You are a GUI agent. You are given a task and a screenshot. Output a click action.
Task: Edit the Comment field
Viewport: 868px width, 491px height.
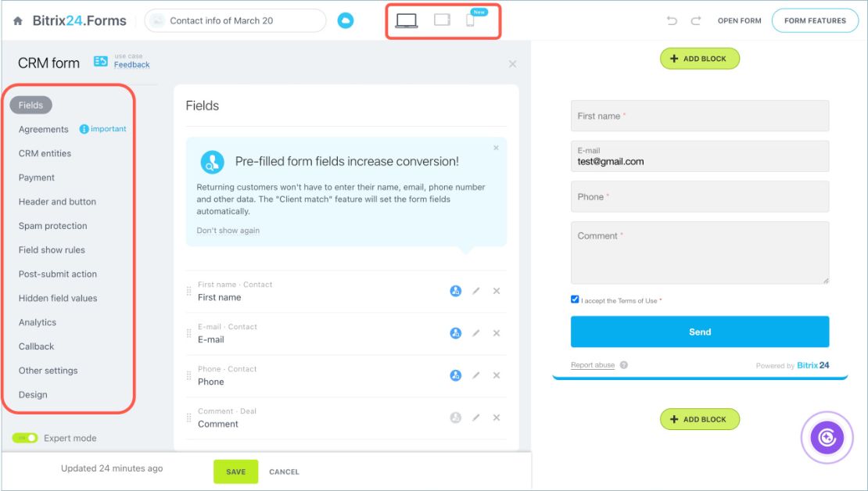coord(476,418)
